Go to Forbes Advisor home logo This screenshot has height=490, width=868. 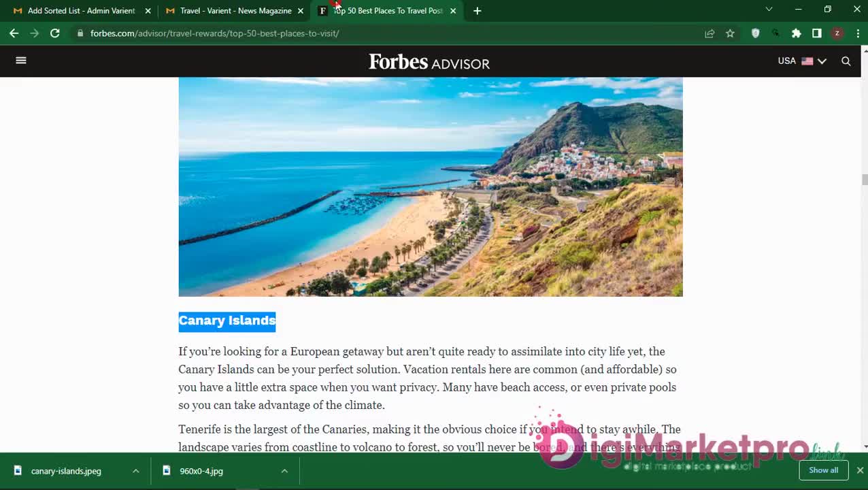coord(429,62)
